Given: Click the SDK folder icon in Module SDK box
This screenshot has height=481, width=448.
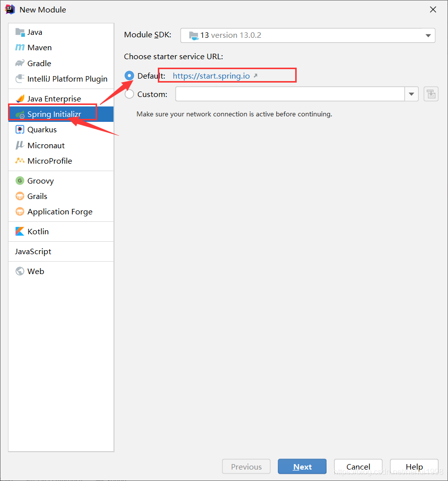Looking at the screenshot, I should click(194, 36).
